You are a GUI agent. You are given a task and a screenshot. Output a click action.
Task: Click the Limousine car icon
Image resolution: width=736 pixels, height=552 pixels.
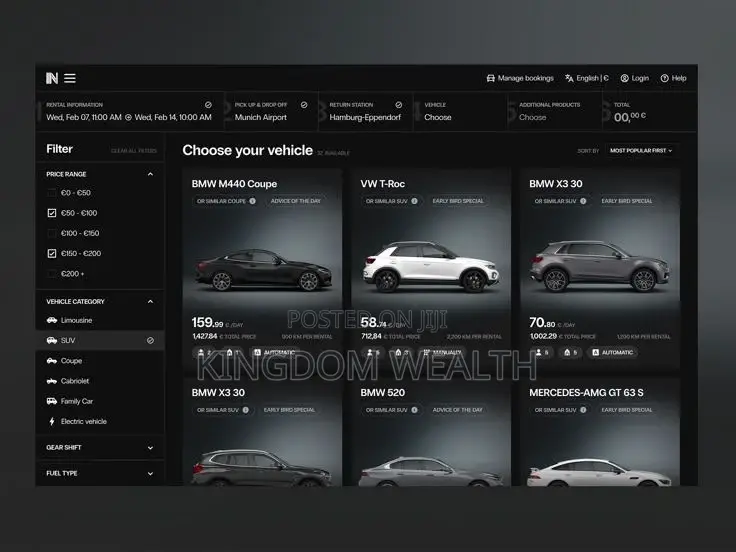pos(52,320)
